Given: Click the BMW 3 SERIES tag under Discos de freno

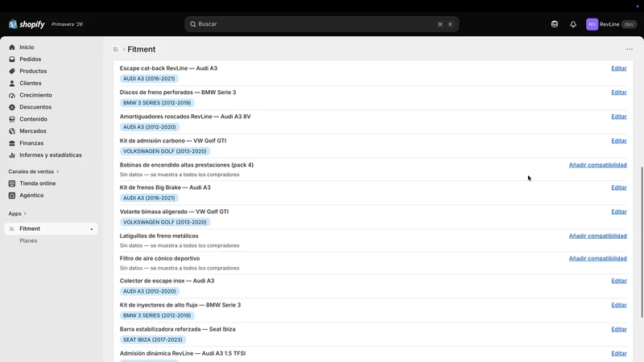Looking at the screenshot, I should pyautogui.click(x=157, y=103).
